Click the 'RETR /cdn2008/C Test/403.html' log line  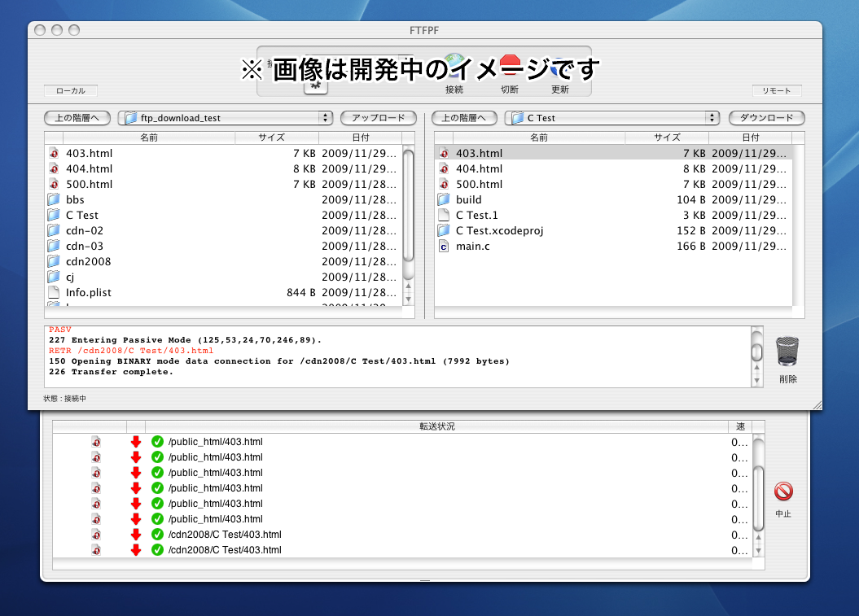click(x=131, y=351)
